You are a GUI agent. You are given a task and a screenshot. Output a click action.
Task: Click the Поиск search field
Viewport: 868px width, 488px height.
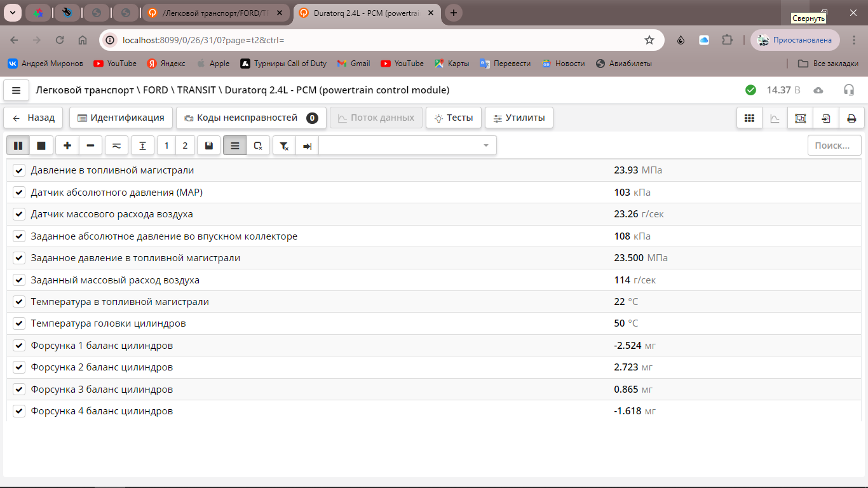tap(834, 146)
